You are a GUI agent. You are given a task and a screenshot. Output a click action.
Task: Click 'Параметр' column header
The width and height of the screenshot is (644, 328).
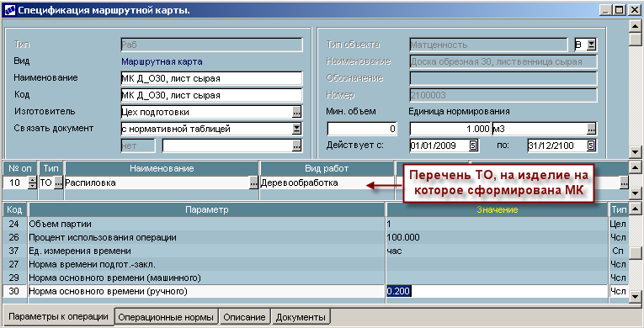coord(206,209)
